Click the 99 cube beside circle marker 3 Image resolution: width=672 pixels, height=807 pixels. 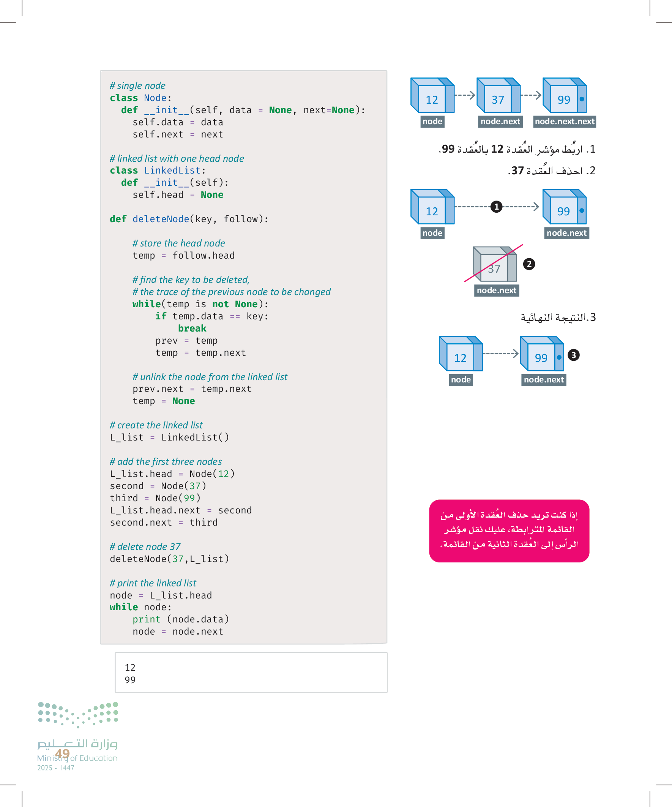(541, 354)
